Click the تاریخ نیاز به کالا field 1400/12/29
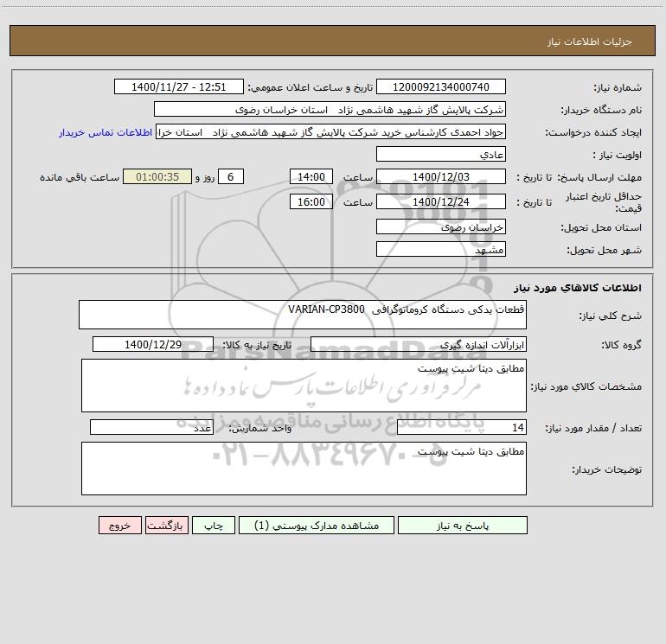This screenshot has width=666, height=644. pos(153,344)
